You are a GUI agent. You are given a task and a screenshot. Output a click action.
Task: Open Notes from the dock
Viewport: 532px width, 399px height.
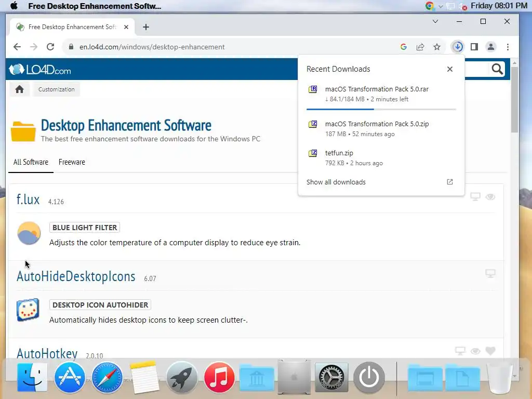(144, 377)
